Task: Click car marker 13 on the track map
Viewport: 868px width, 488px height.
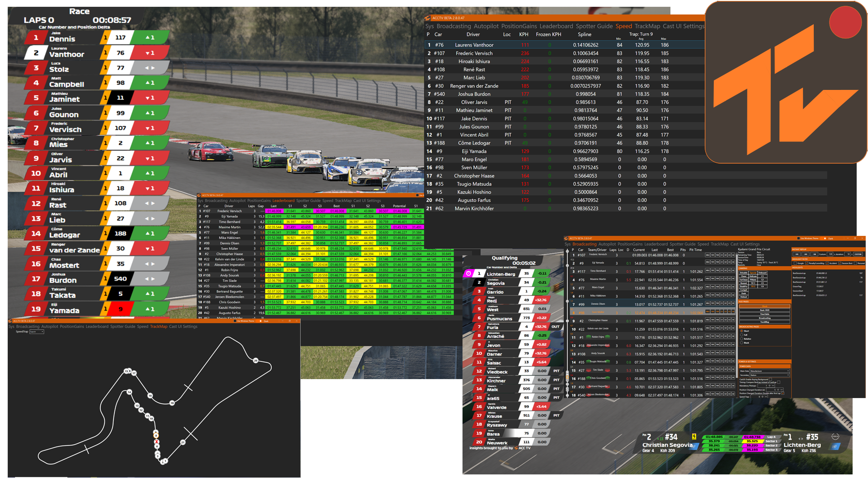Action: click(x=137, y=406)
